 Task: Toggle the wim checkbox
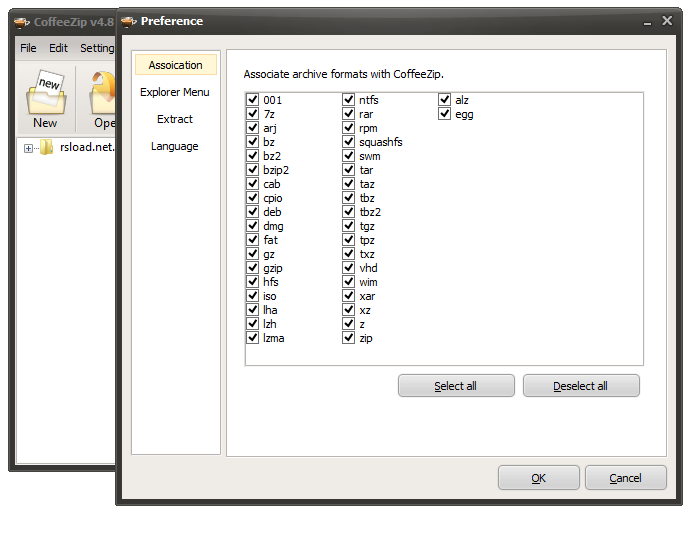click(349, 281)
